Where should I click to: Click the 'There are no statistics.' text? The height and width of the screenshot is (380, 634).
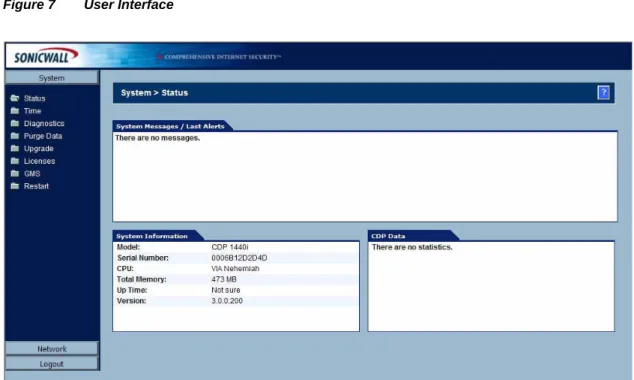412,247
